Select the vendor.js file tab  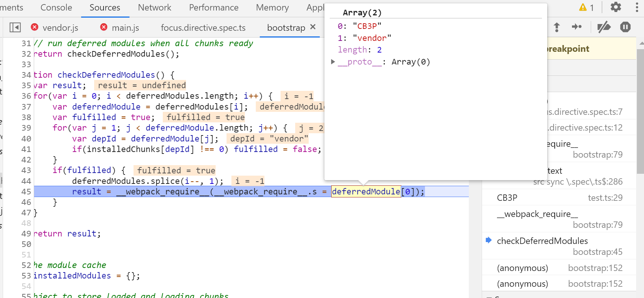(x=60, y=28)
